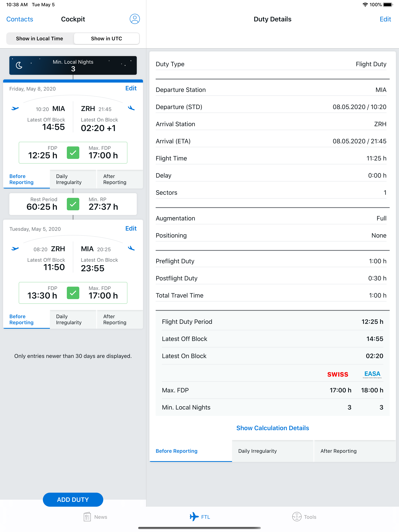Tap Latest Off Block 14:55 in May 8 card
Viewport: 399px width, 532px height.
[46, 124]
